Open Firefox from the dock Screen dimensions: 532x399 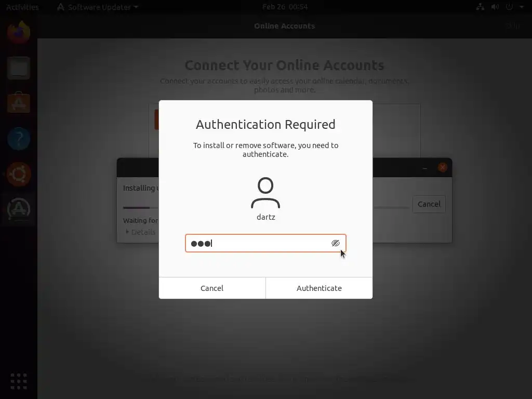click(x=19, y=32)
